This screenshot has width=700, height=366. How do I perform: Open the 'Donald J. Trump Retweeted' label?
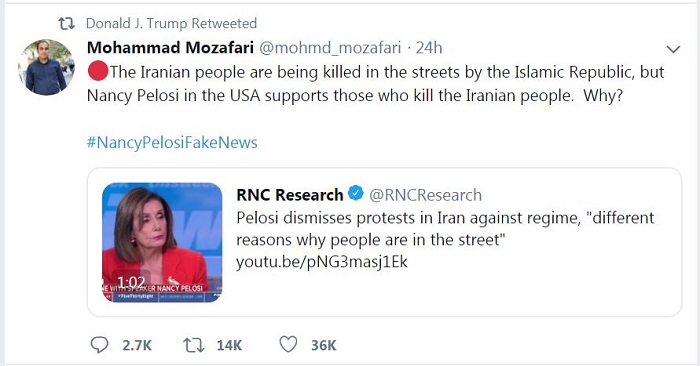pos(171,23)
